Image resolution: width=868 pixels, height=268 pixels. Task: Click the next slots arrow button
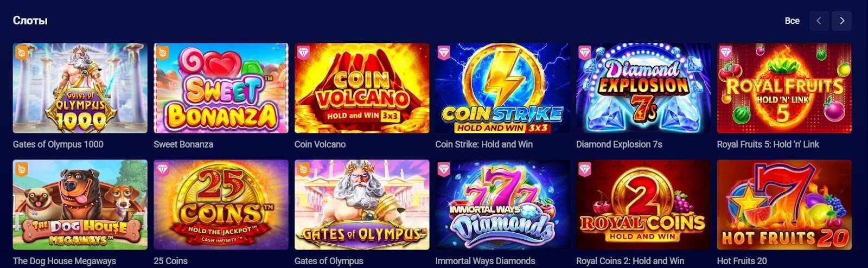click(841, 21)
